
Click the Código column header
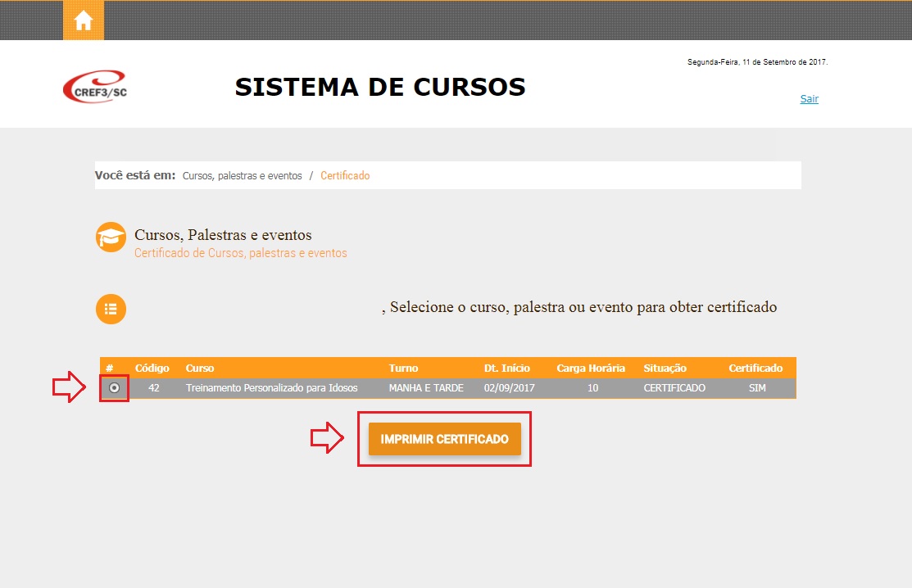(152, 369)
